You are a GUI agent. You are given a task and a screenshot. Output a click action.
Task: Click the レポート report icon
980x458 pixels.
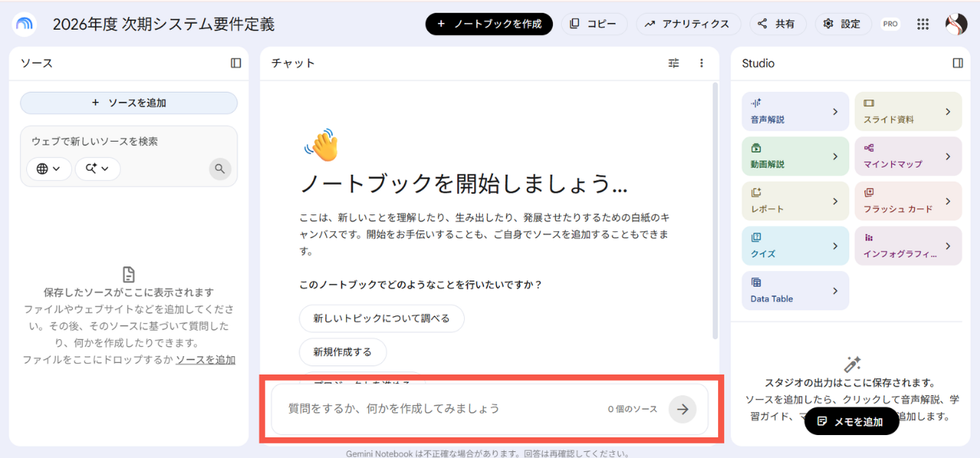coord(756,192)
